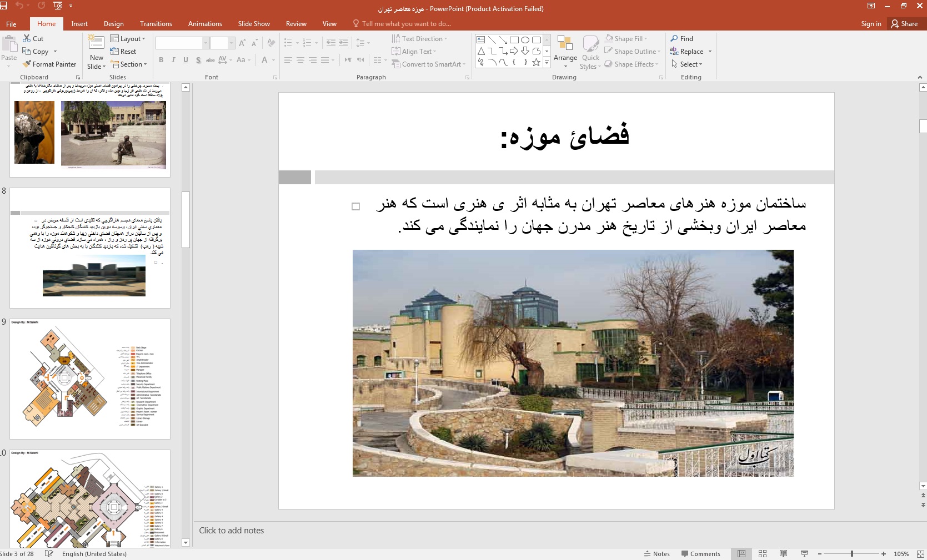This screenshot has width=927, height=560.
Task: Open Reading View from status bar
Action: coord(783,554)
